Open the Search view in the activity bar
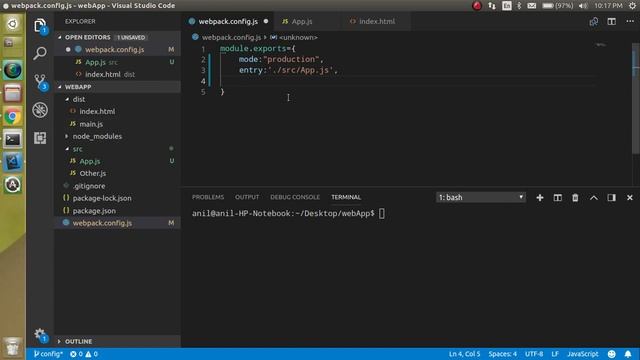640x360 pixels. [40, 53]
